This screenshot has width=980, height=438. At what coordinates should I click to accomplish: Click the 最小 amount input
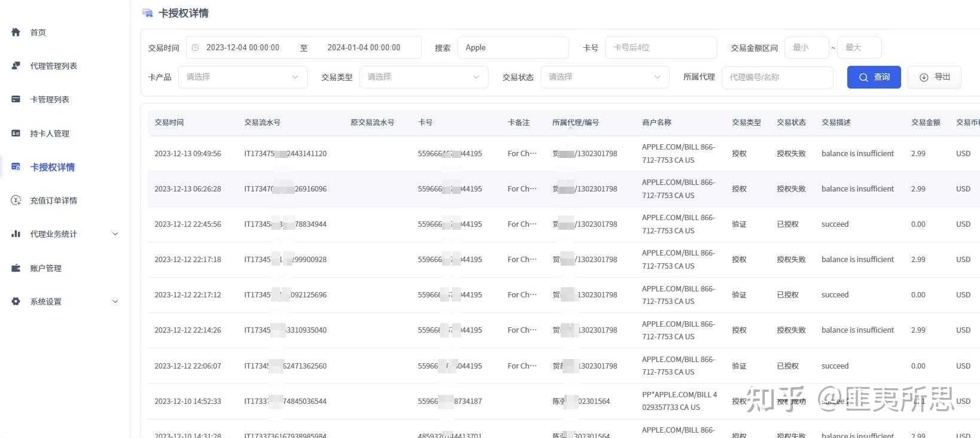click(x=807, y=48)
